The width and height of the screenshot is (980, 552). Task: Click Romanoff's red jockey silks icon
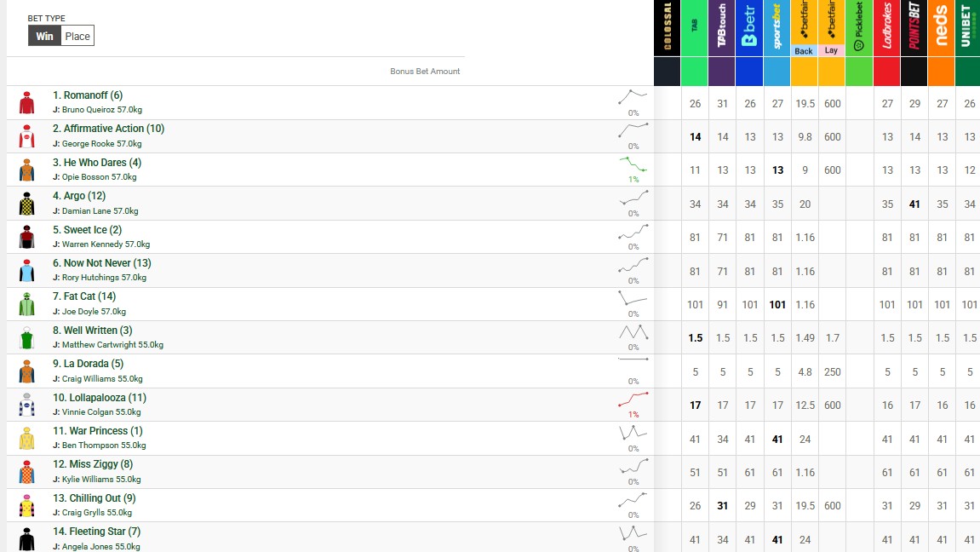point(27,102)
